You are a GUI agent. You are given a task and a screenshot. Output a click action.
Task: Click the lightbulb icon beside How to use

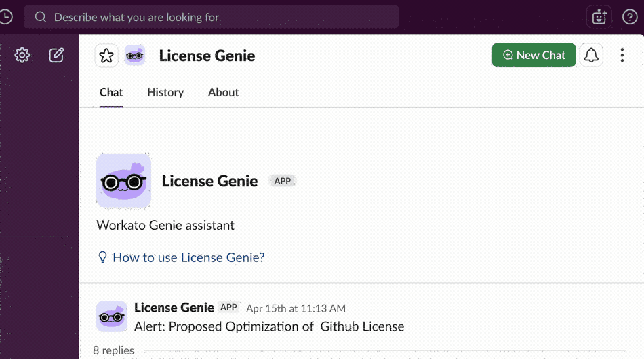coord(102,257)
